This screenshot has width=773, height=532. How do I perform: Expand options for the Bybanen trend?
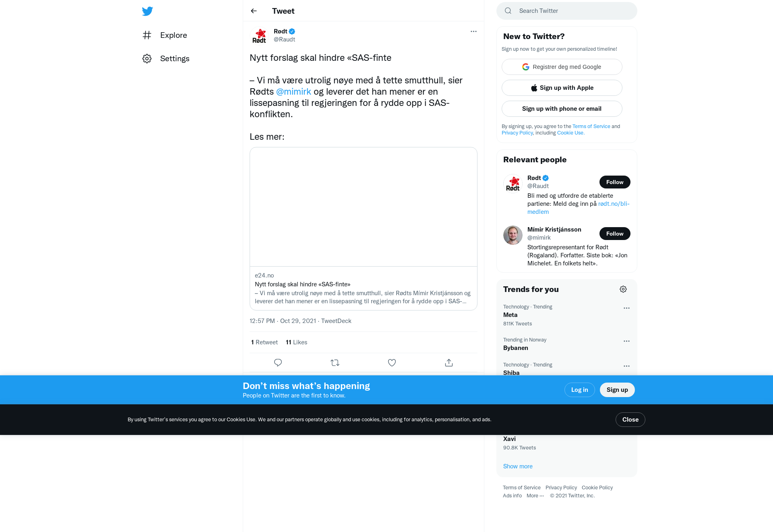pyautogui.click(x=626, y=341)
